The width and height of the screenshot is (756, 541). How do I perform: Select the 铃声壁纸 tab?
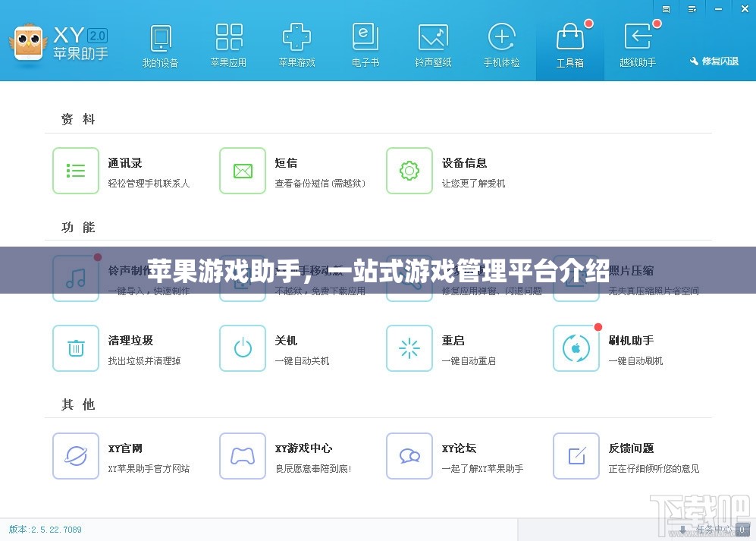[433, 46]
